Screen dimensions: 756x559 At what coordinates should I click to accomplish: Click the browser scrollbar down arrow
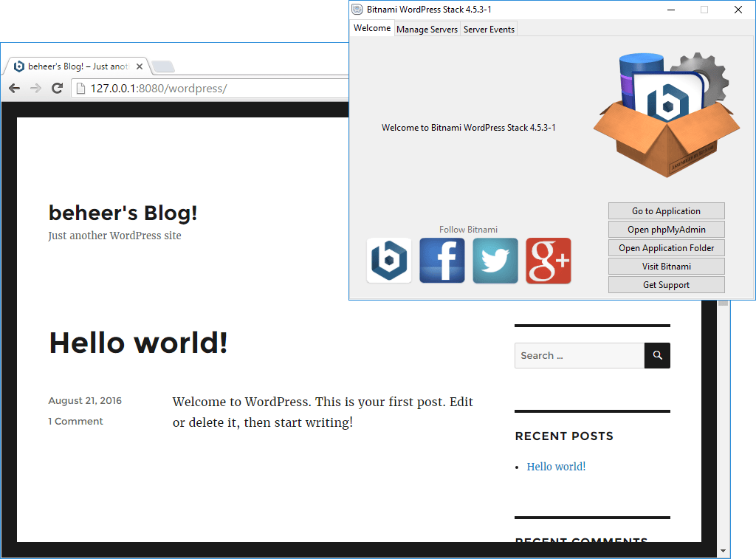[723, 551]
